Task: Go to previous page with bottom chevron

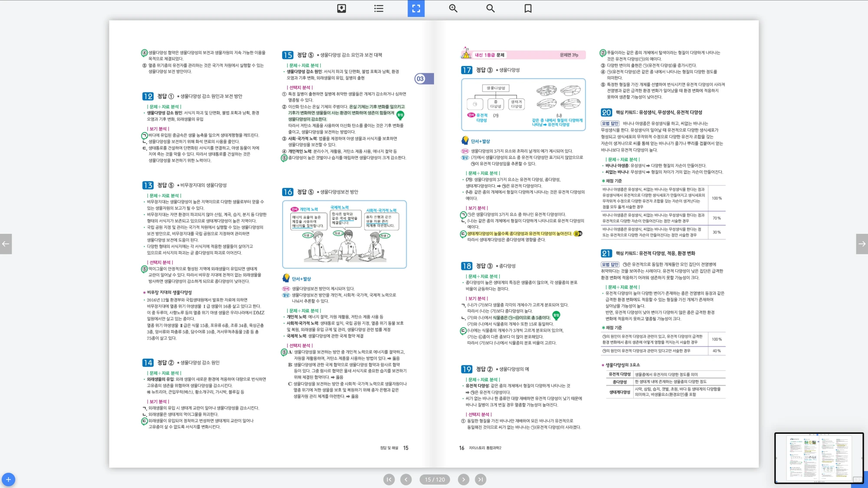Action: pyautogui.click(x=406, y=479)
